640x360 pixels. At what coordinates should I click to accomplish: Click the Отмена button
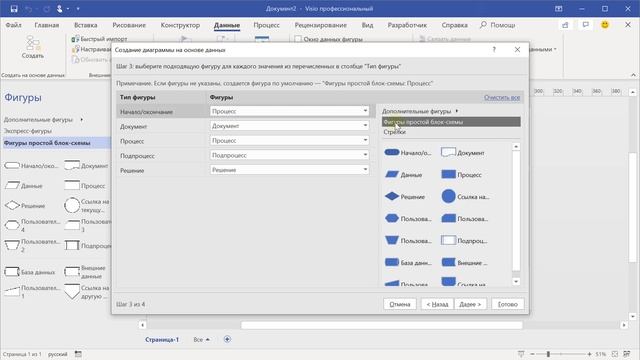(x=400, y=304)
